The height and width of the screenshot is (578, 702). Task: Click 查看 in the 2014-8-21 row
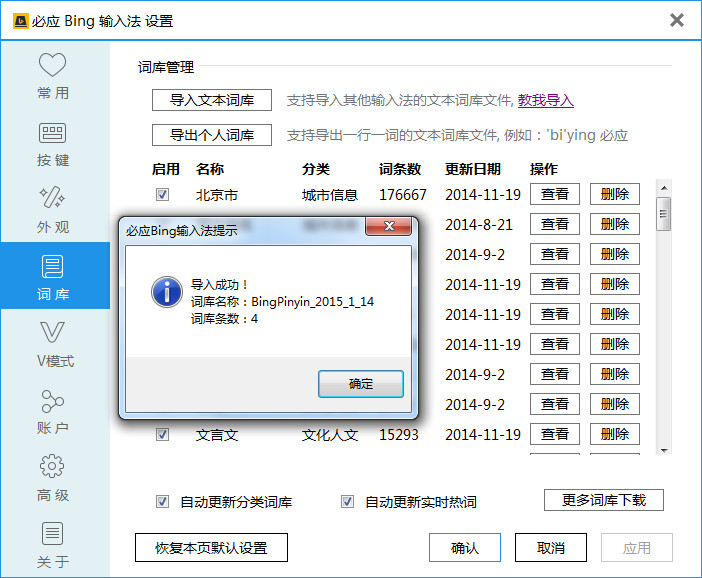click(x=555, y=224)
